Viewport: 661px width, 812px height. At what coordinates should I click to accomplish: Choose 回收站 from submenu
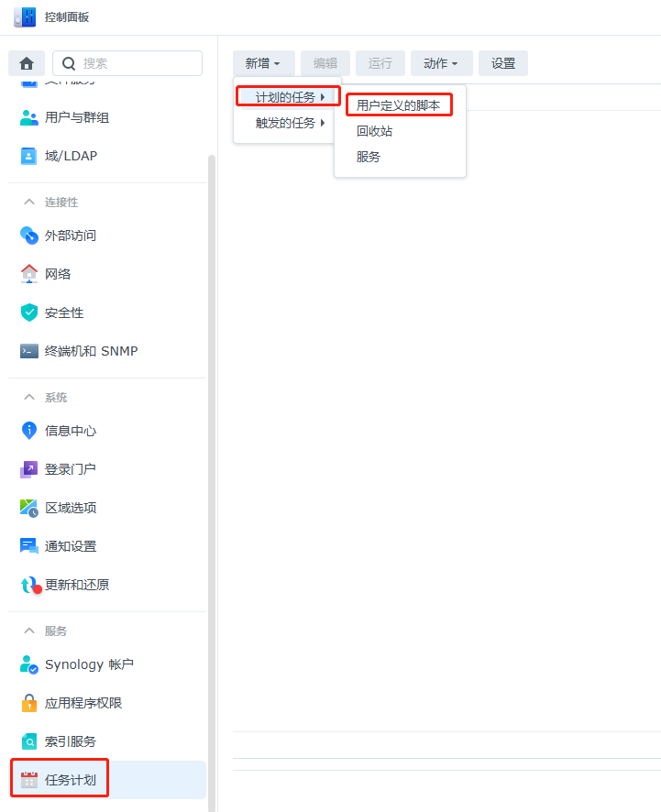pos(375,131)
